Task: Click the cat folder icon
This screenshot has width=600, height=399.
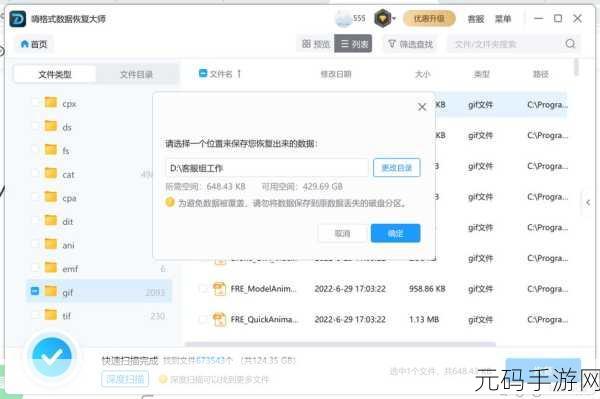Action: click(x=51, y=173)
